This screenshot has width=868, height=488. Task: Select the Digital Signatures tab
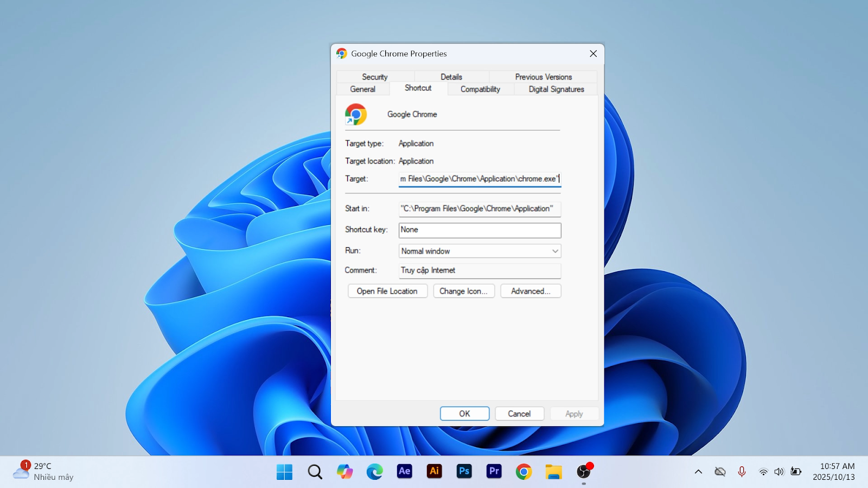[556, 89]
